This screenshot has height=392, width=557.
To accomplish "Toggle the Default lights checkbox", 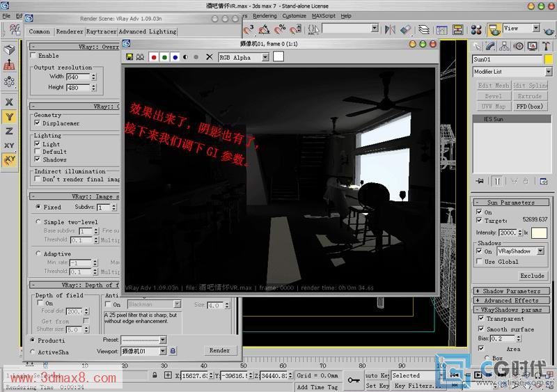I will 38,152.
